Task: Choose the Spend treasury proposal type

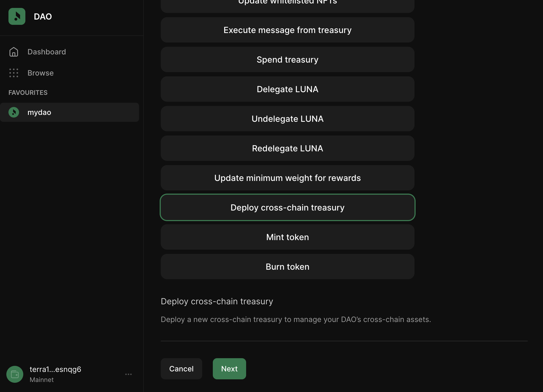Action: [287, 59]
